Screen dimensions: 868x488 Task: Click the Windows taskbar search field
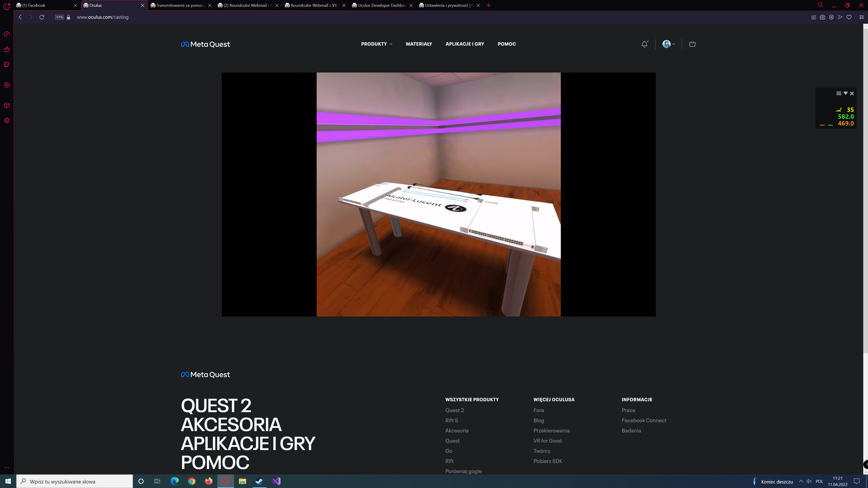coord(76,481)
